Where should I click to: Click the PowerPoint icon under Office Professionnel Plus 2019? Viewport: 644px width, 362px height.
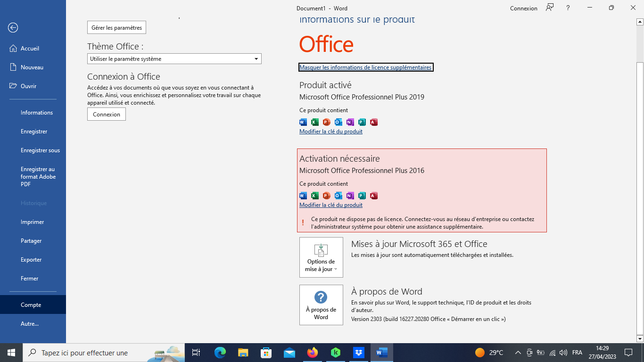[x=327, y=122]
